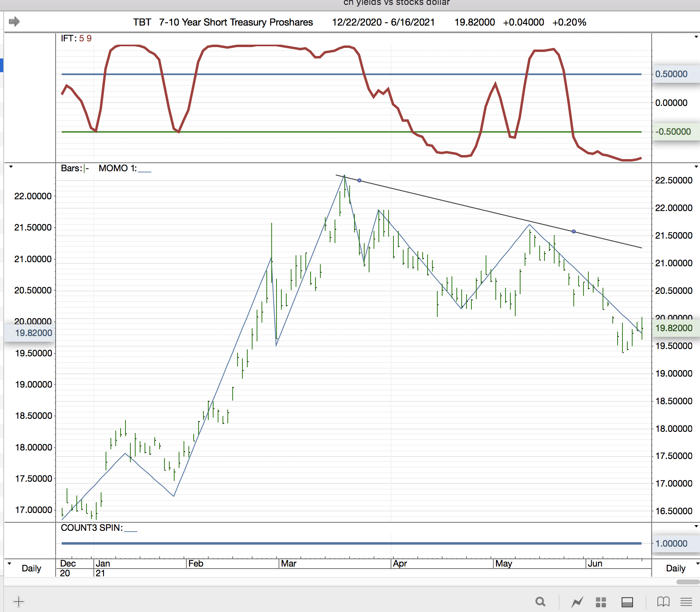This screenshot has width=700, height=612.
Task: Click the 7-10 Year Short Treasury Proshares title
Action: click(236, 22)
